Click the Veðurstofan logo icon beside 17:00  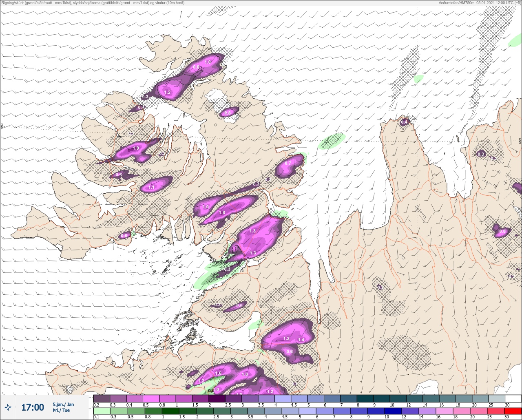(8, 407)
